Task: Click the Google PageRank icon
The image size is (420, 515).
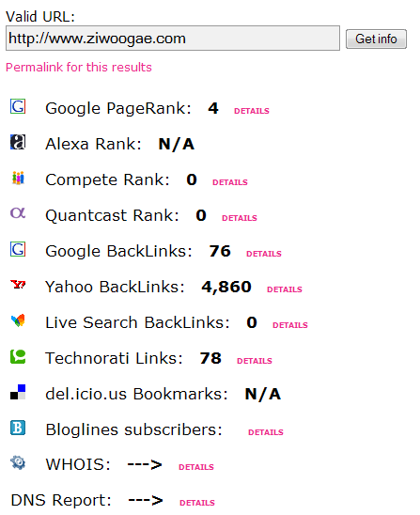Action: 18,106
